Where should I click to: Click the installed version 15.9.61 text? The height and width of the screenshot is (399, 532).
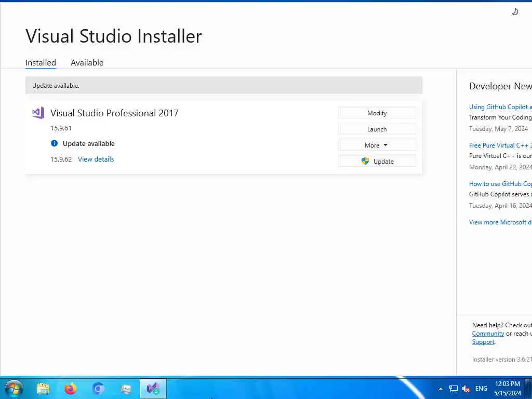[x=61, y=128]
